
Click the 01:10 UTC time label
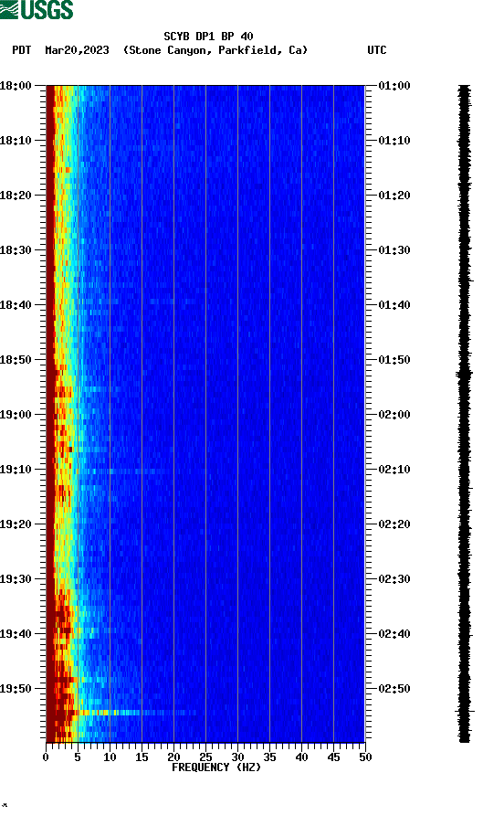[394, 141]
